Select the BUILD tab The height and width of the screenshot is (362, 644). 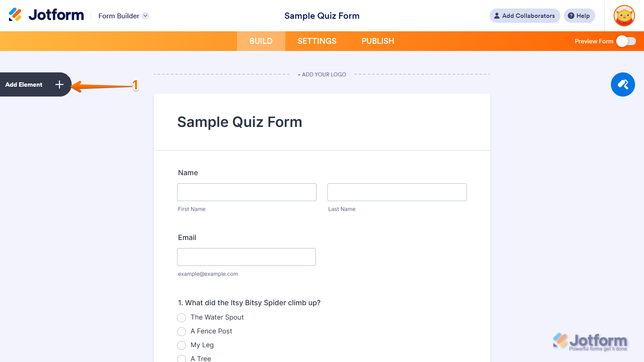261,41
